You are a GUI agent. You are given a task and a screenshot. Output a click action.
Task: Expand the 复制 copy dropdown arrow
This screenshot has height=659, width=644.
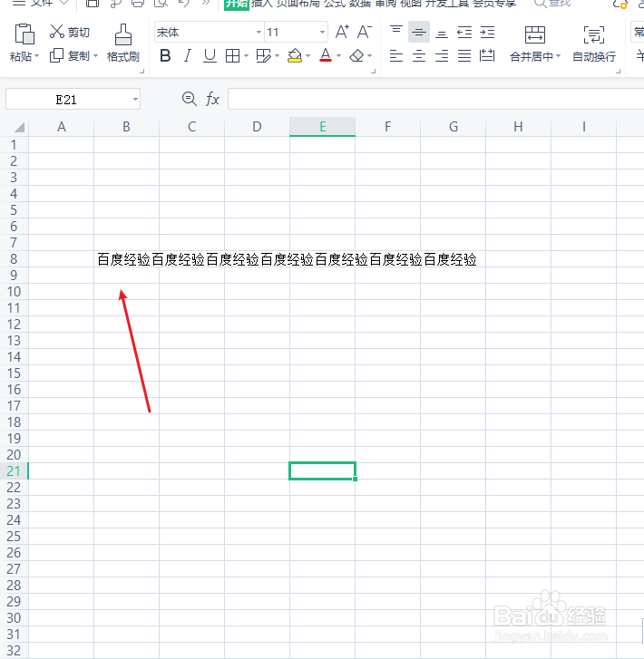coord(95,55)
